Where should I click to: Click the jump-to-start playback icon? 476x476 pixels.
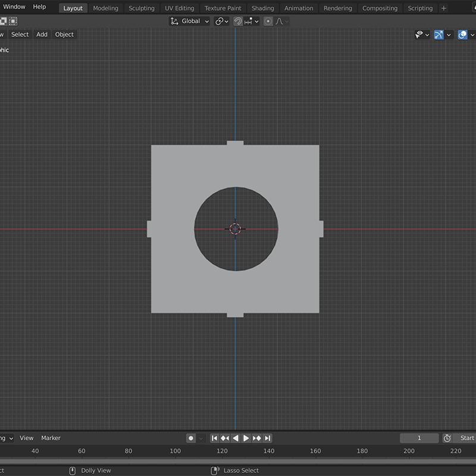(x=213, y=438)
